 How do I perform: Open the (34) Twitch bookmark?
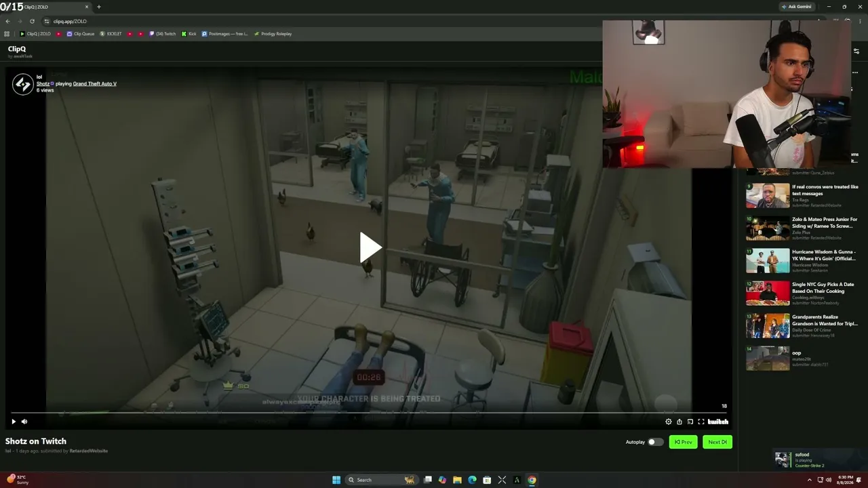(x=162, y=34)
